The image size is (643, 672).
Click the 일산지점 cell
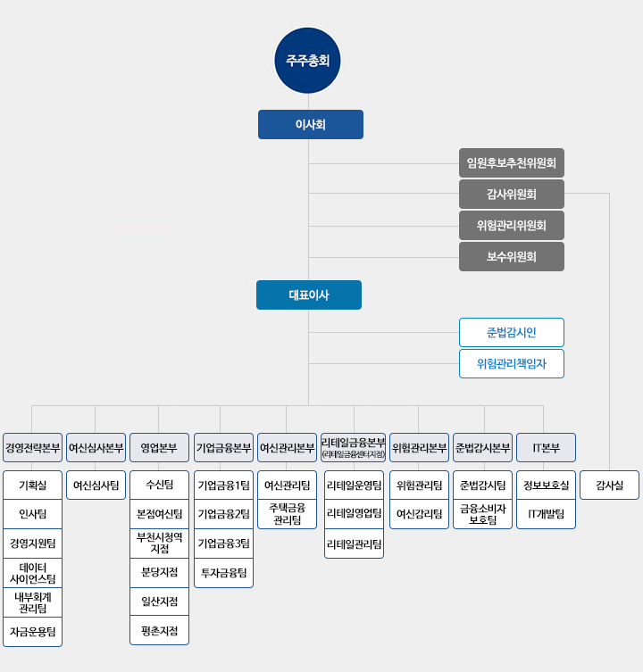(x=159, y=601)
